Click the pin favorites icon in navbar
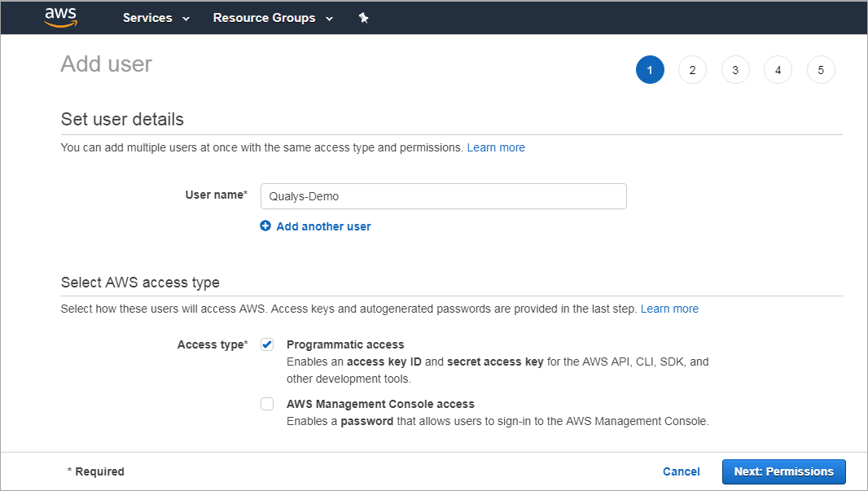 click(x=363, y=17)
